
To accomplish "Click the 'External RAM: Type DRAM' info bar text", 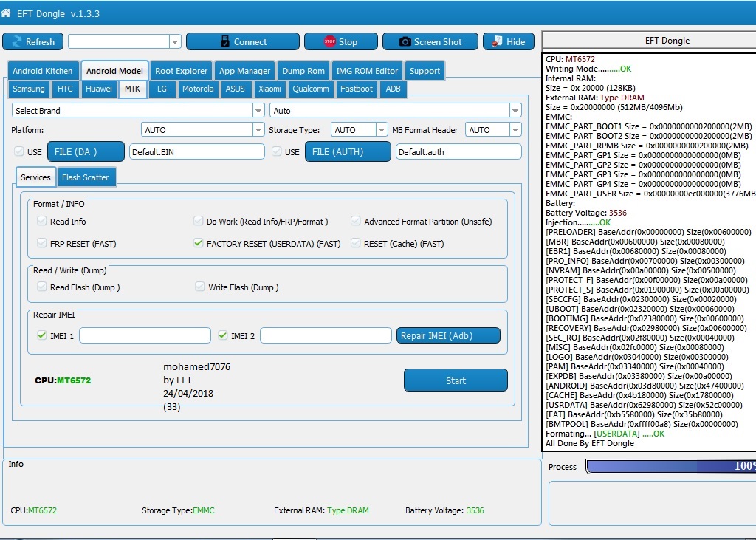I will point(321,510).
